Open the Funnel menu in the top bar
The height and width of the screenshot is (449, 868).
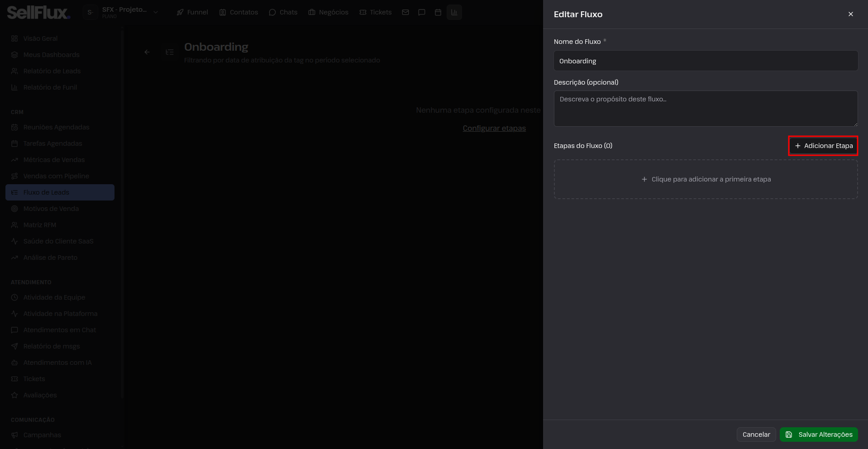tap(192, 12)
